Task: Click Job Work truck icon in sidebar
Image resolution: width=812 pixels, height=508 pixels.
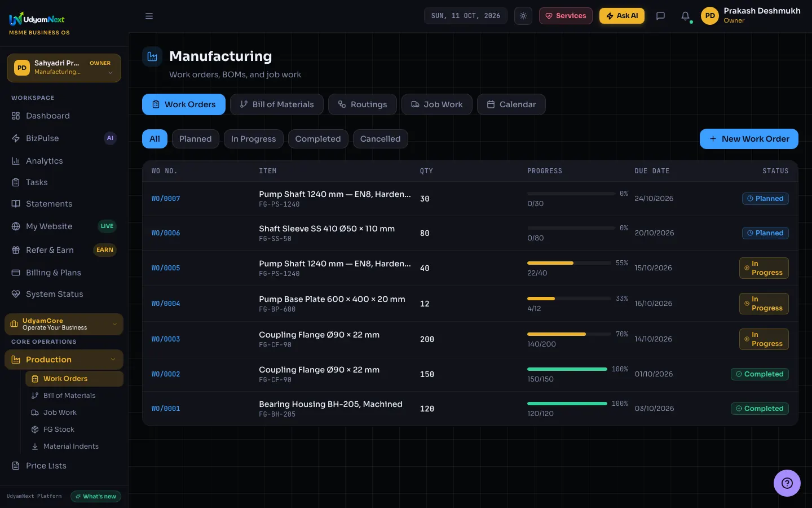Action: tap(35, 413)
